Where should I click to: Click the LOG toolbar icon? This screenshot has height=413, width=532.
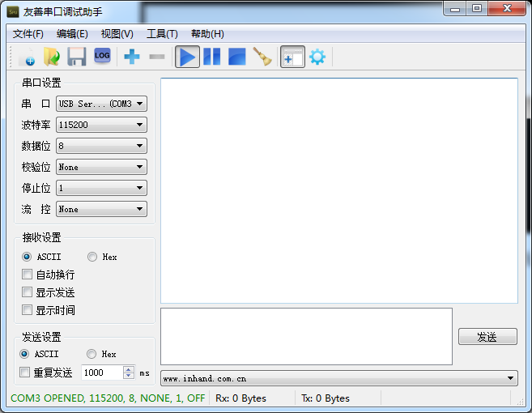point(101,56)
